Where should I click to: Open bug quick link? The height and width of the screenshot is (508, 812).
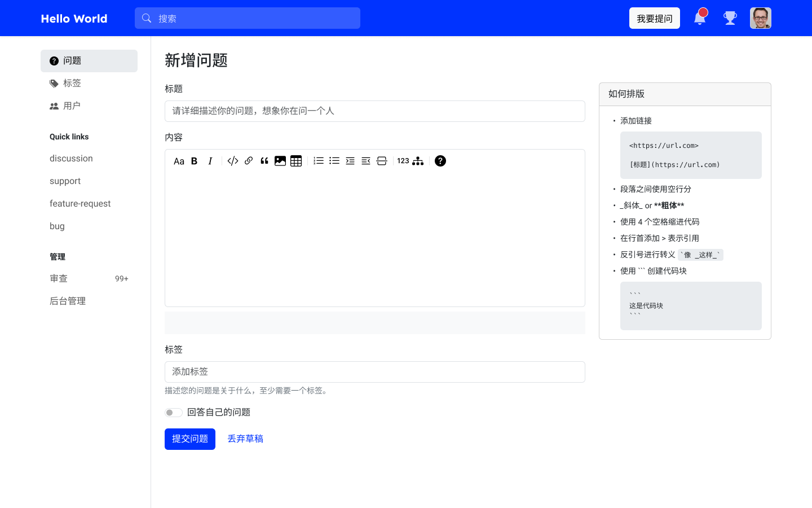[89, 226]
